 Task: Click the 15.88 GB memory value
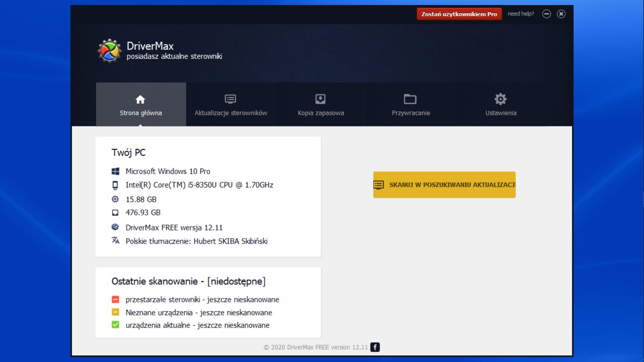tap(141, 199)
